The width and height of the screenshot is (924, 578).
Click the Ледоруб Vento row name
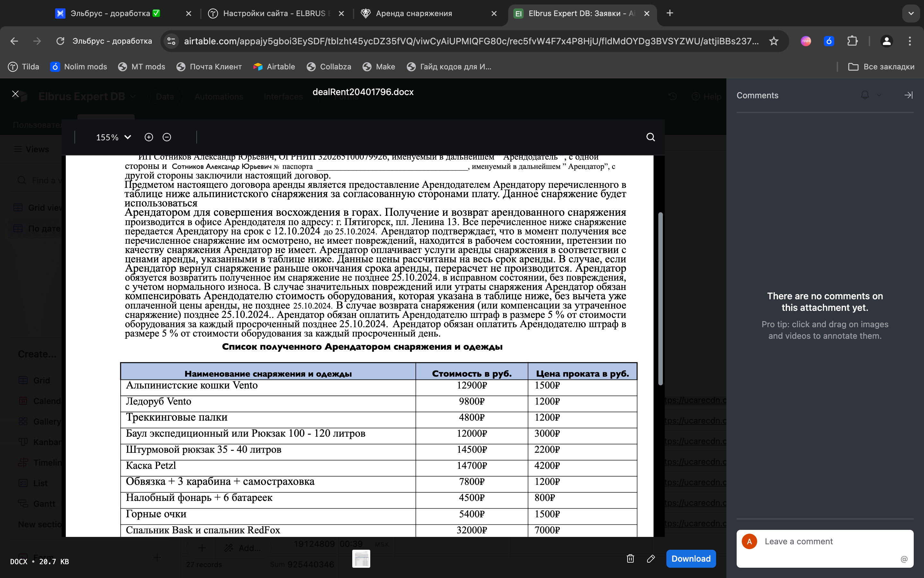pos(158,401)
